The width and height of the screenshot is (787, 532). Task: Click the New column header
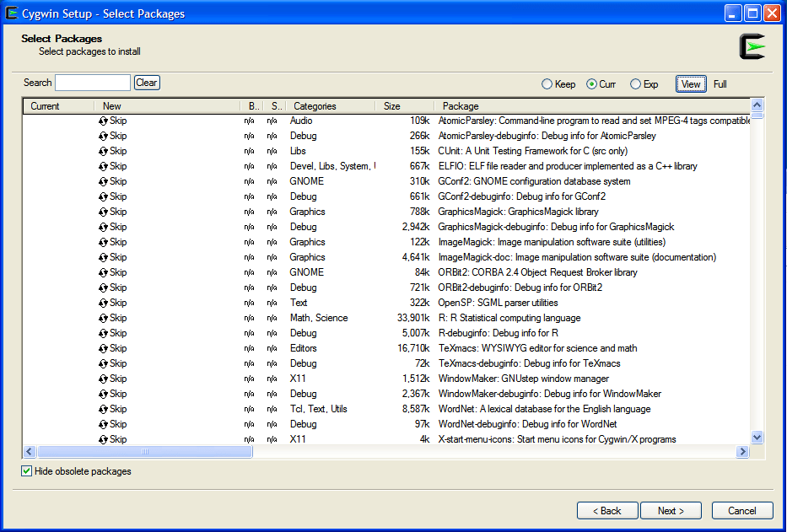click(168, 106)
